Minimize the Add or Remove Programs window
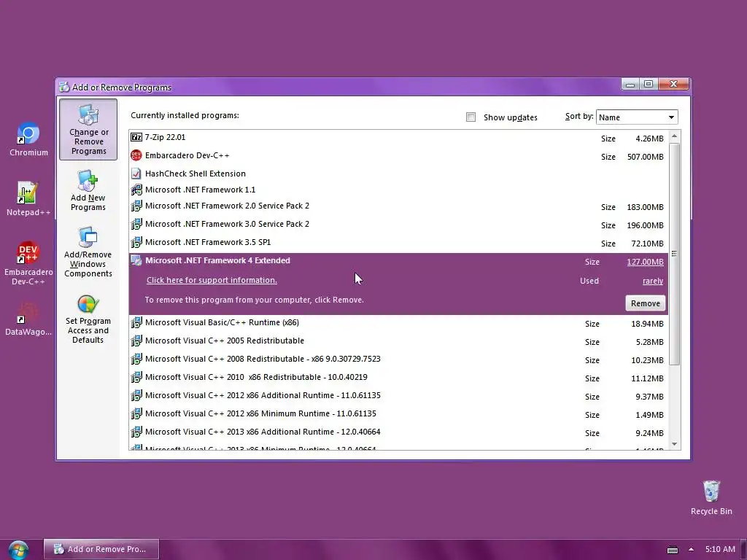 (x=630, y=85)
